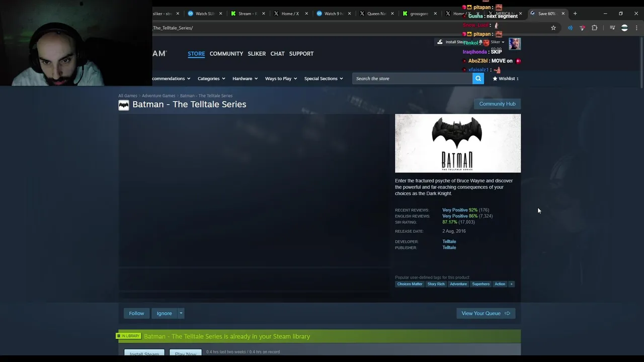Select the 'Action' tag
Viewport: 644px width, 362px height.
(x=500, y=284)
